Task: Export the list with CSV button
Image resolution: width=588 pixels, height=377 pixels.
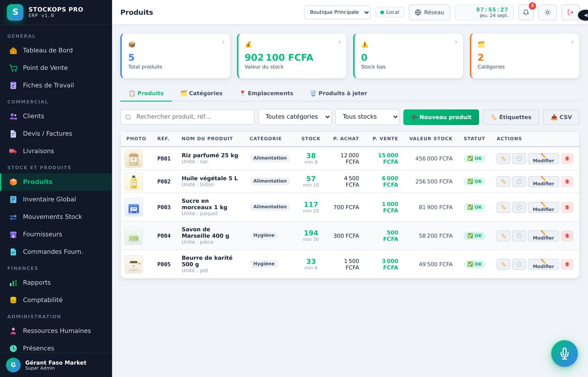Action: (x=561, y=117)
